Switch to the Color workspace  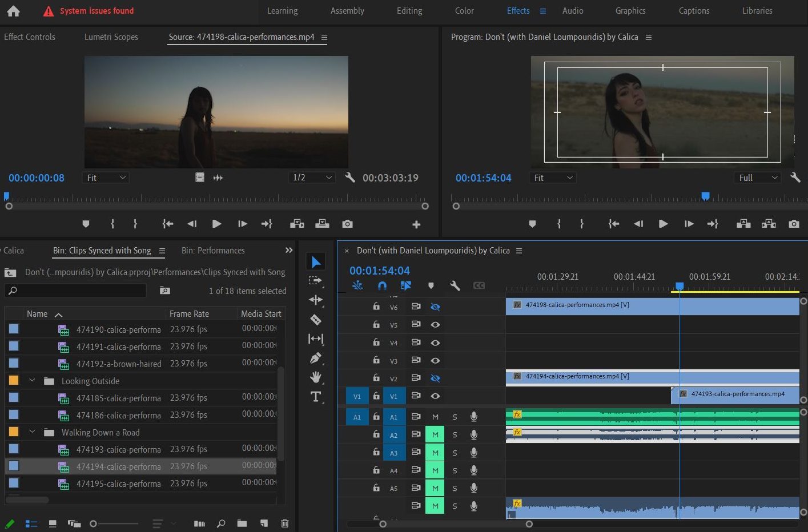click(464, 11)
